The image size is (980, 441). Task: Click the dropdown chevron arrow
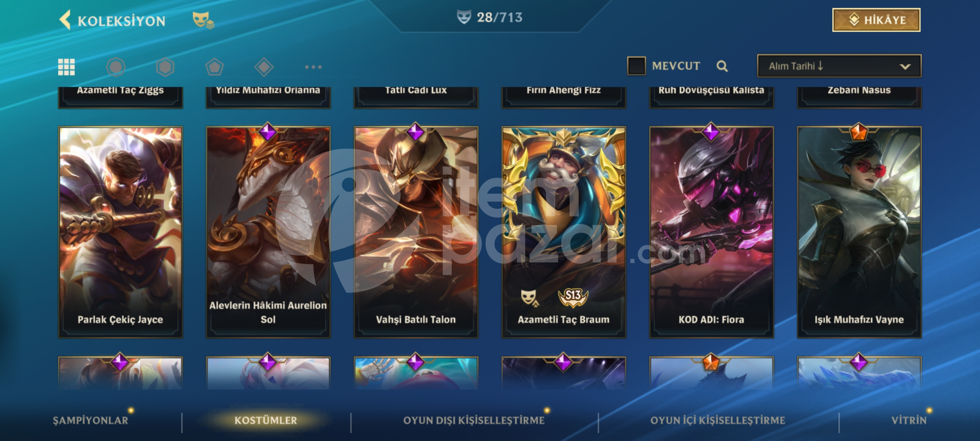[905, 67]
